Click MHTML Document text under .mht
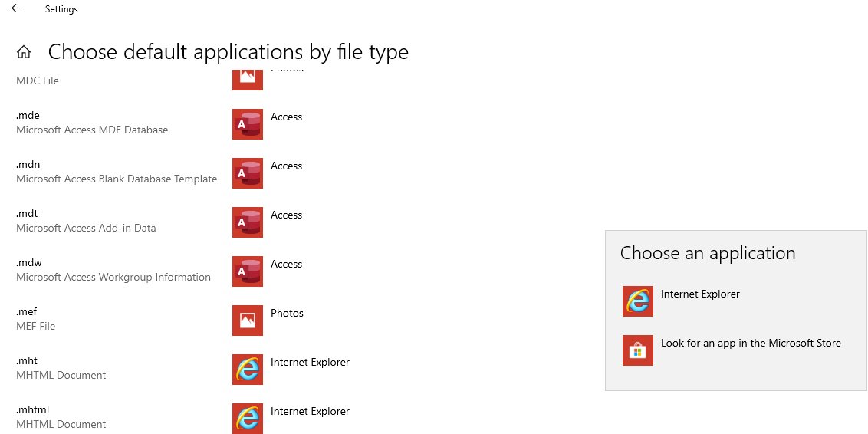 point(61,375)
